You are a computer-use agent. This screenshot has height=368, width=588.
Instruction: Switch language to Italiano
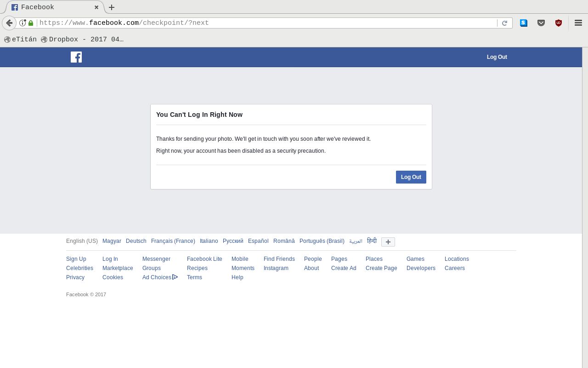[209, 241]
